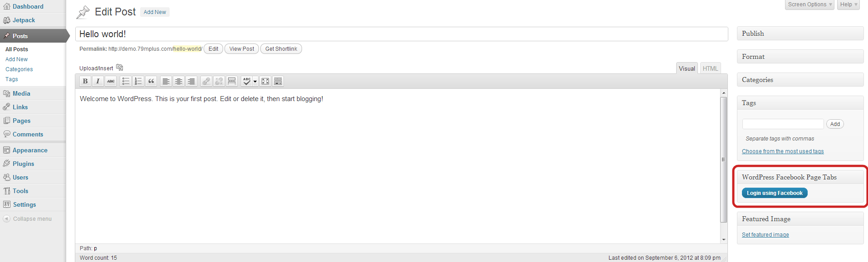Show the kitchen sink toolbar row

click(278, 81)
